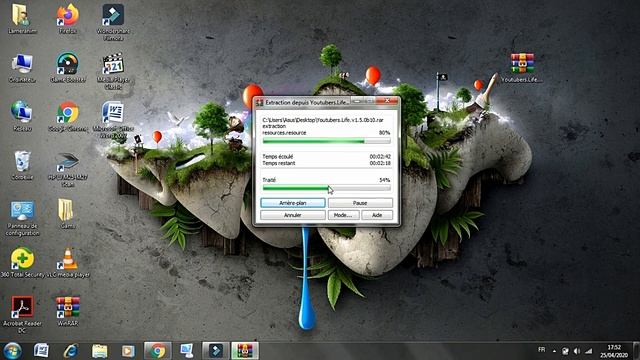The image size is (640, 360).
Task: Launch VLC media player shortcut
Action: click(x=68, y=262)
